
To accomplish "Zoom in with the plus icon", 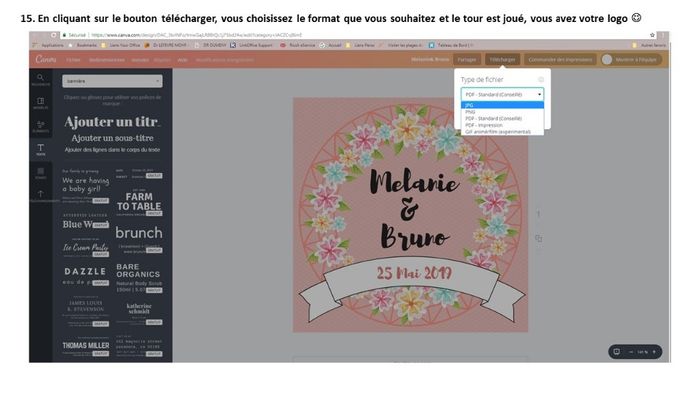I will (654, 352).
